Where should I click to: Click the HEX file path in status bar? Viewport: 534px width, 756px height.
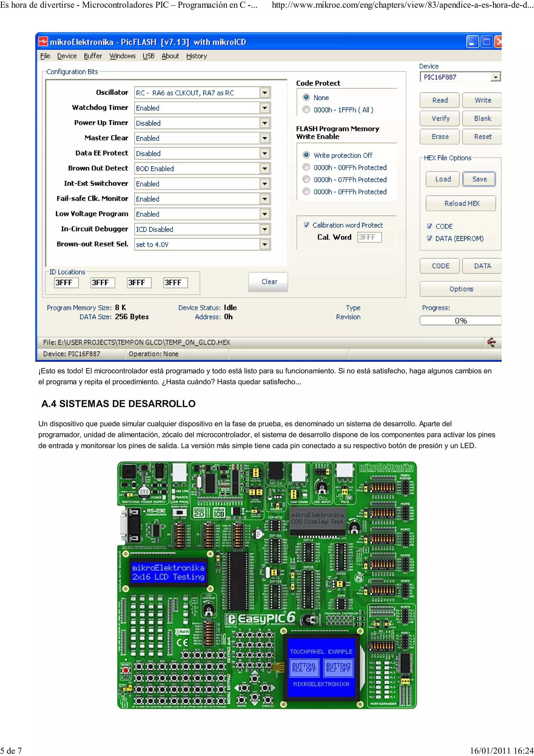coord(137,343)
